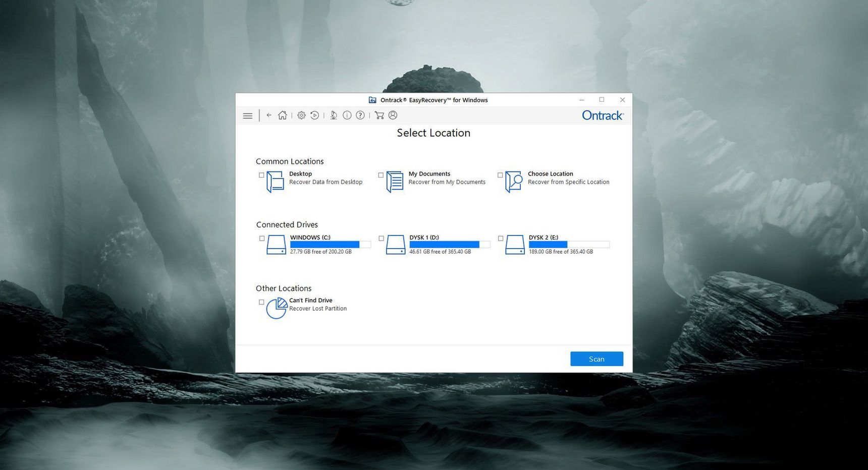Click the "WINDOWS (C:)" label
The height and width of the screenshot is (470, 868).
(310, 238)
